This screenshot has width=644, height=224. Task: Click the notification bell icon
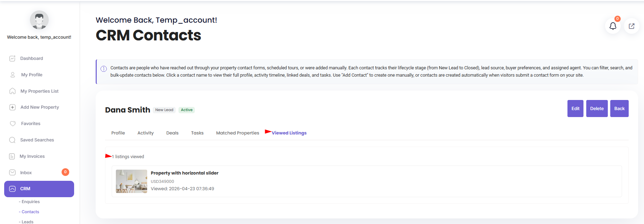point(613,26)
